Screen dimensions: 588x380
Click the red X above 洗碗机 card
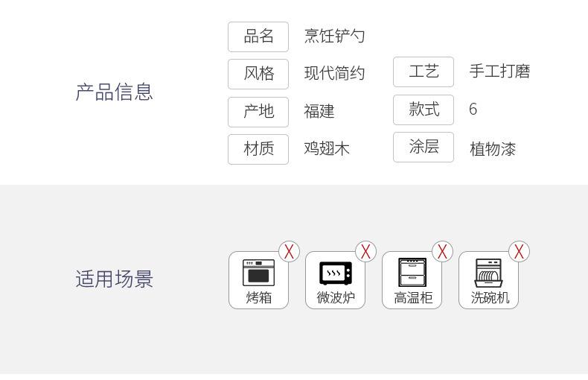click(x=519, y=252)
